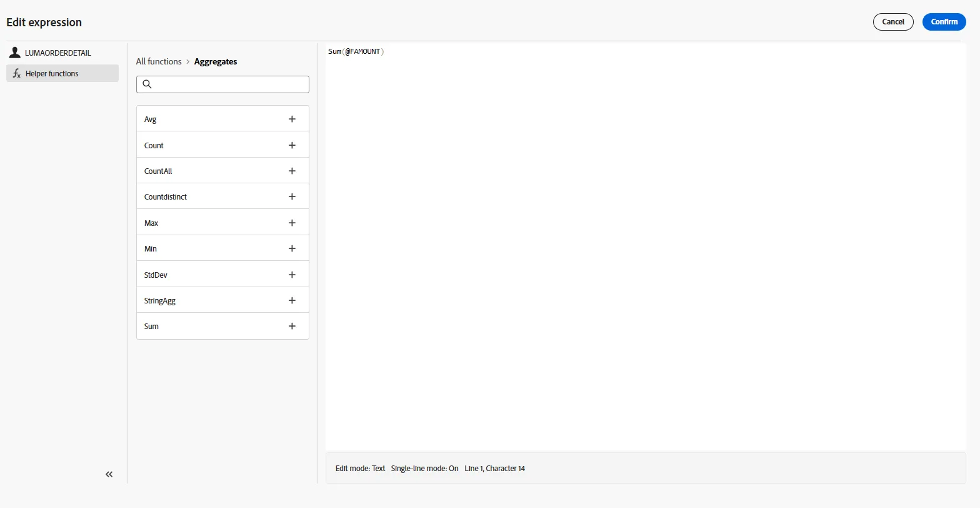Select the Max function row
Image resolution: width=980 pixels, height=508 pixels.
click(222, 223)
